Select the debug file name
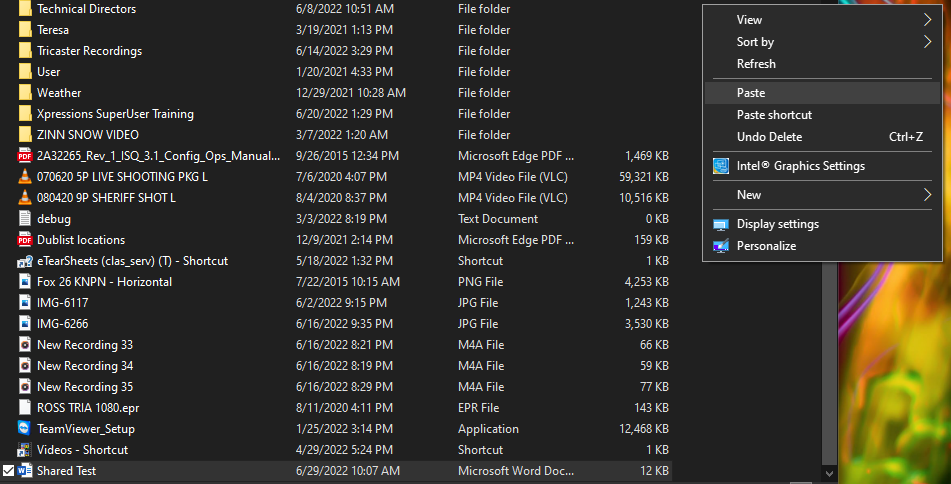The width and height of the screenshot is (951, 484). pyautogui.click(x=53, y=219)
